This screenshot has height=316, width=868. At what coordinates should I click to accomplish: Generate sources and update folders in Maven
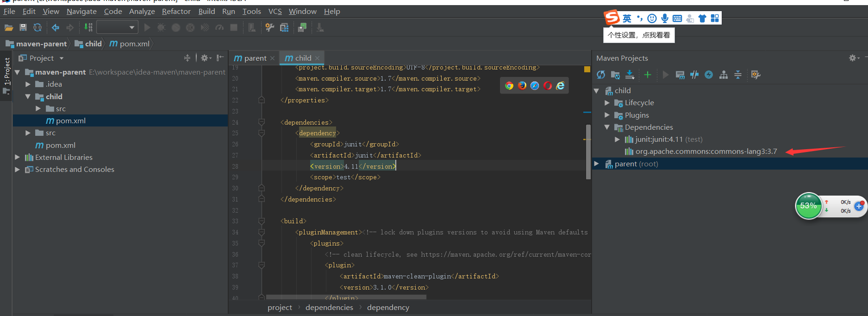click(x=615, y=75)
